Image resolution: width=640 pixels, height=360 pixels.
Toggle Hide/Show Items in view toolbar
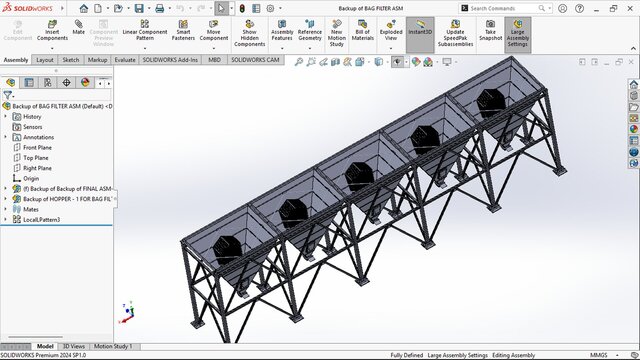[x=397, y=62]
